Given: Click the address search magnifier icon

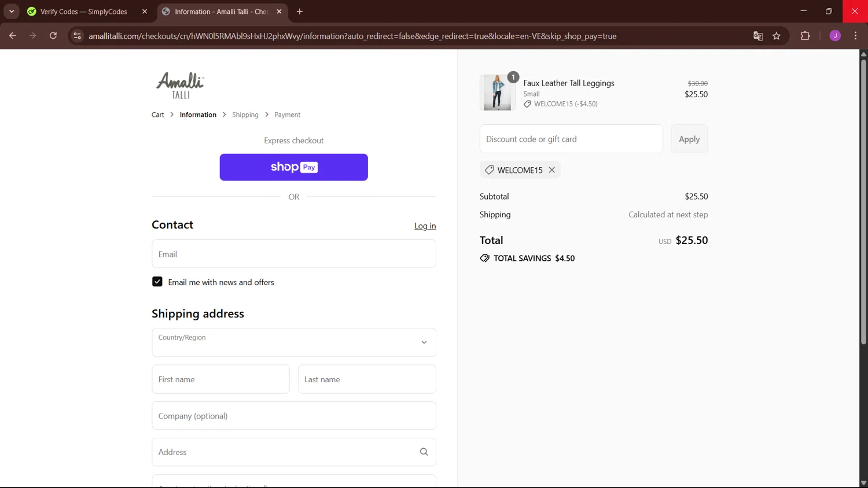Looking at the screenshot, I should pyautogui.click(x=424, y=452).
